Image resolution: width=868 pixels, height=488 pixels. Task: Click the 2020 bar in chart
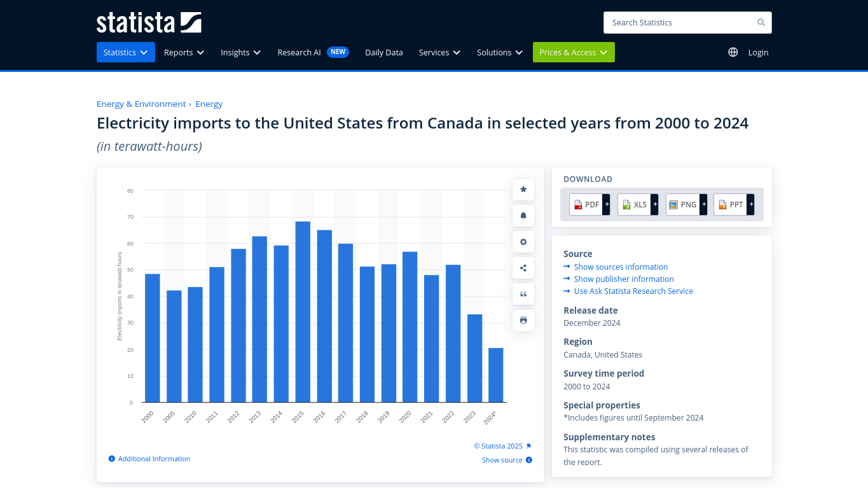(410, 327)
